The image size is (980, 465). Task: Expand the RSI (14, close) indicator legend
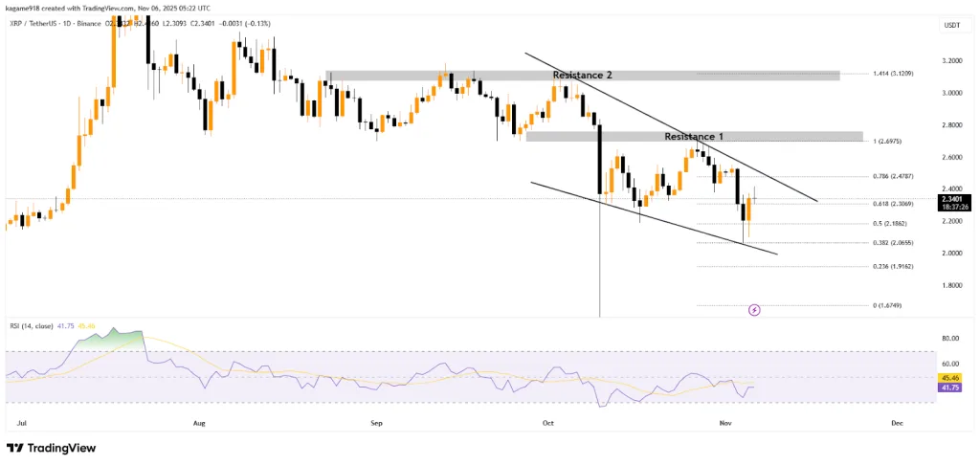tap(33, 324)
